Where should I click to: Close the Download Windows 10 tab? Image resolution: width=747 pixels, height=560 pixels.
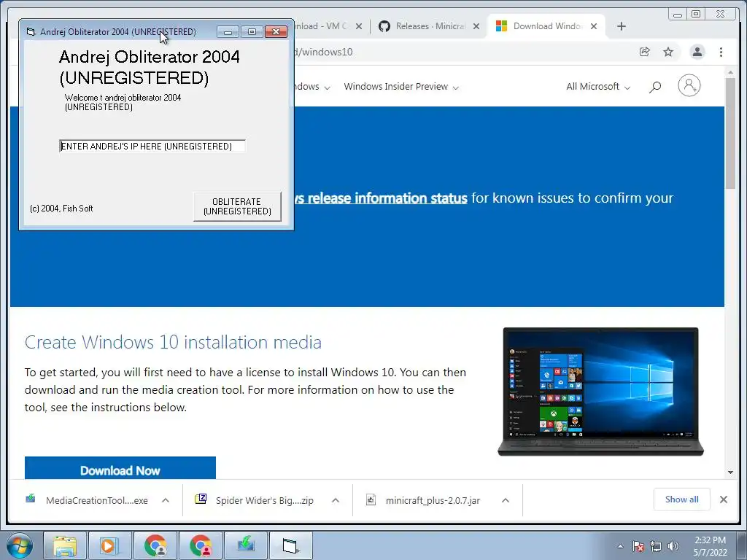(x=594, y=26)
